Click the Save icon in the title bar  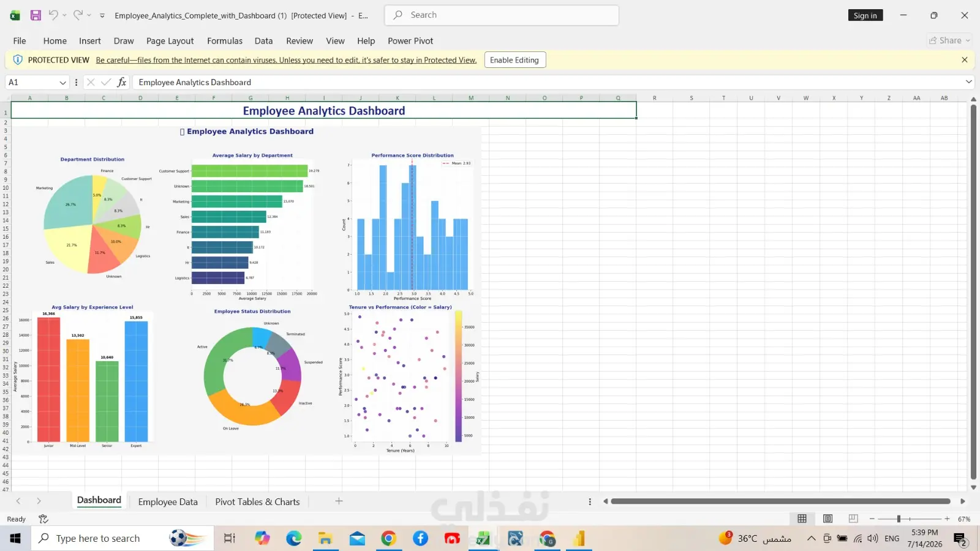click(36, 15)
